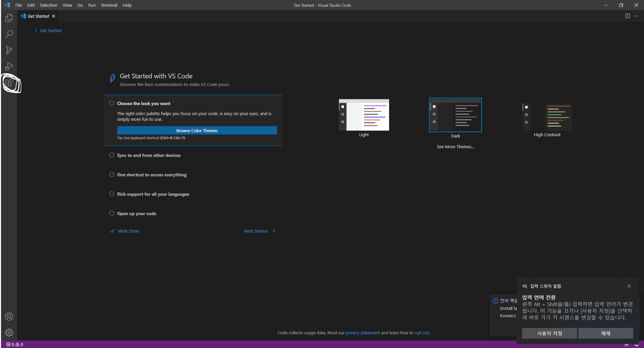Open the Extensions view
The width and height of the screenshot is (644, 348).
coord(9,82)
